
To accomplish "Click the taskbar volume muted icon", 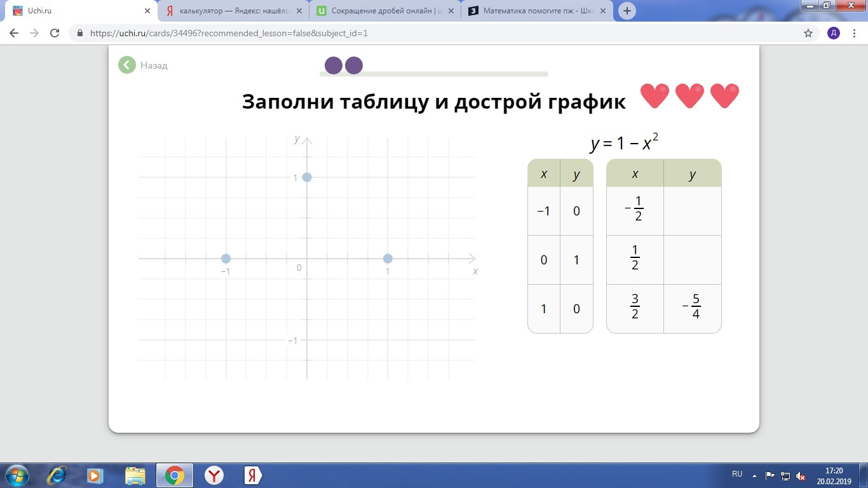I will click(x=801, y=475).
